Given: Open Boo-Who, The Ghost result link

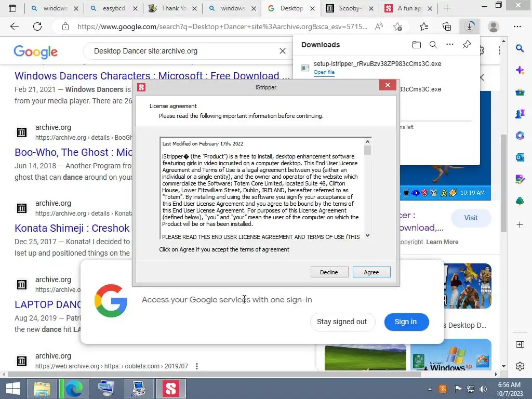Looking at the screenshot, I should [74, 152].
